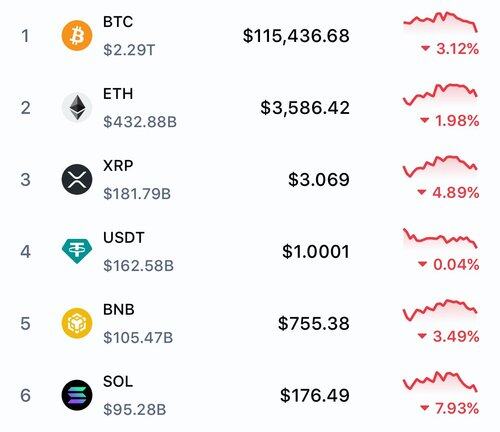Screen dimensions: 500x432
Task: Open the Solana black logo icon
Action: coord(77,395)
